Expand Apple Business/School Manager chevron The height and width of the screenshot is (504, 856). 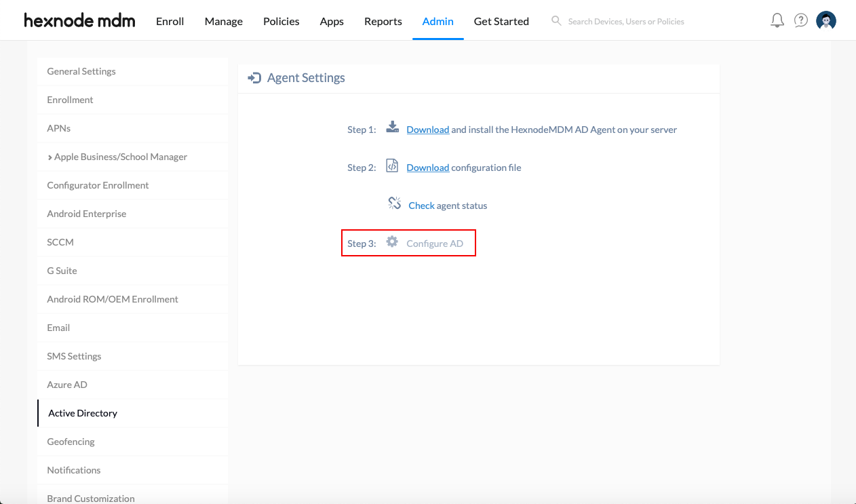[x=50, y=157]
